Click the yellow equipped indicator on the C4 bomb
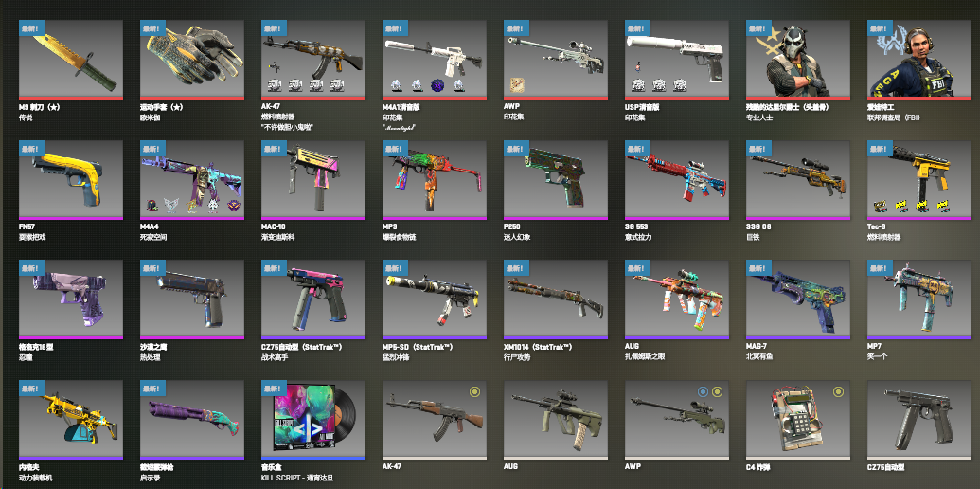The width and height of the screenshot is (980, 489). coord(838,392)
